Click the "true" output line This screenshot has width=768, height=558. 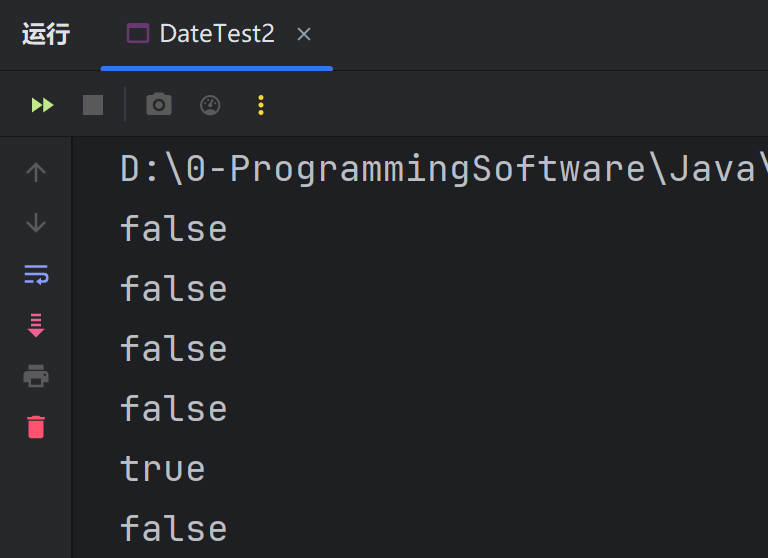(x=162, y=469)
